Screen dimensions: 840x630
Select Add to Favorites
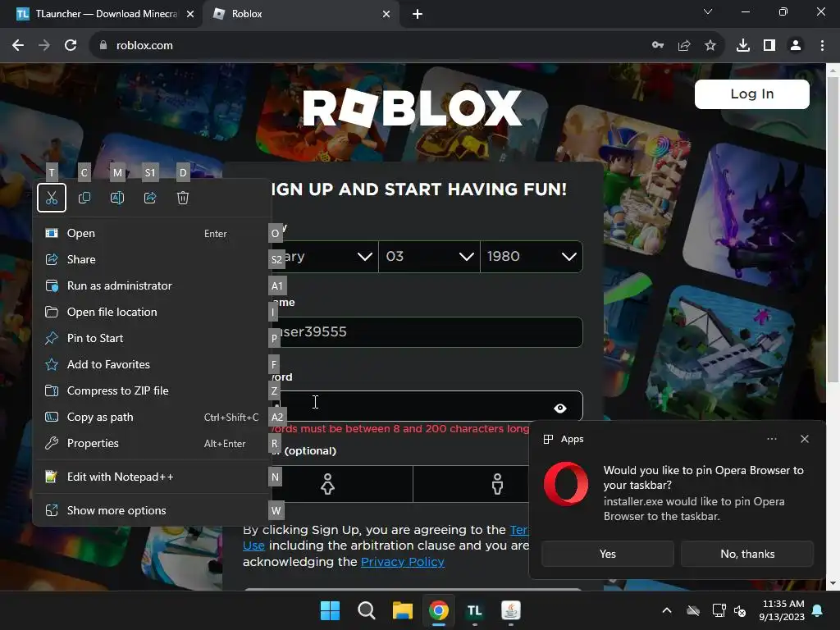click(152, 364)
